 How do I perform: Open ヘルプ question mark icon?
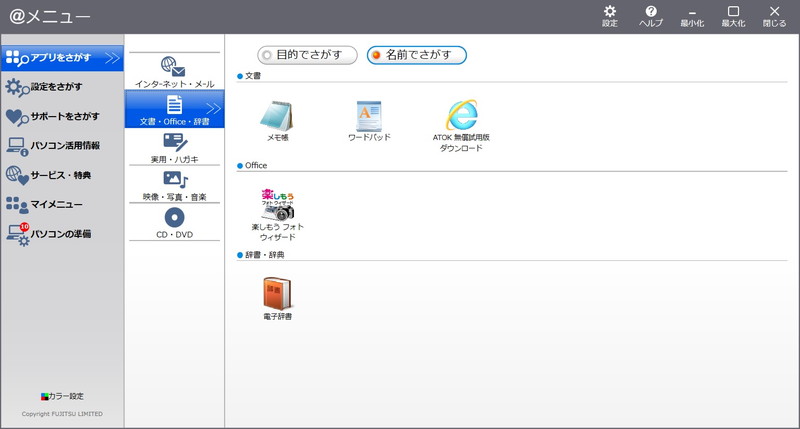click(651, 12)
